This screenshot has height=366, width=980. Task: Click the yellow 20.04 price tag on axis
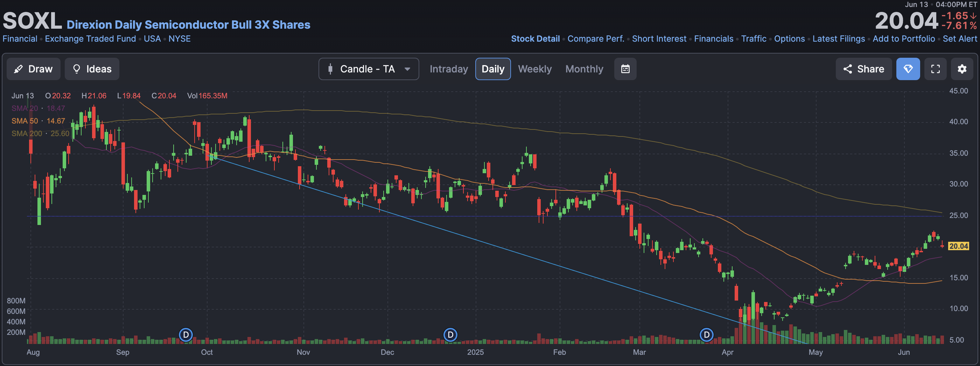pos(958,246)
